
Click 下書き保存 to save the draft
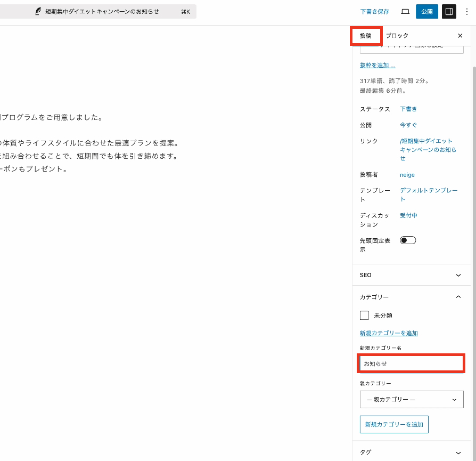coord(376,11)
